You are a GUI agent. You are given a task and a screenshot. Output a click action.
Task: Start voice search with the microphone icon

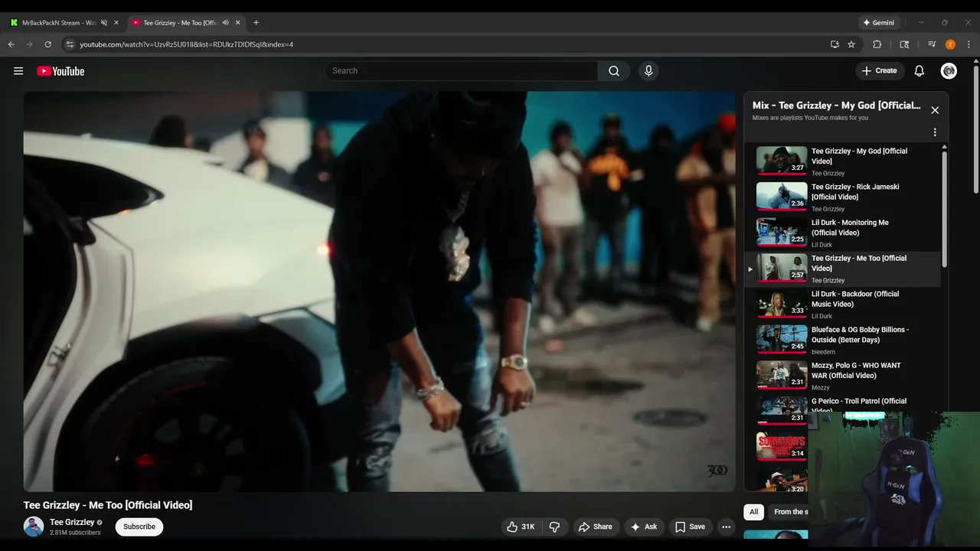648,71
